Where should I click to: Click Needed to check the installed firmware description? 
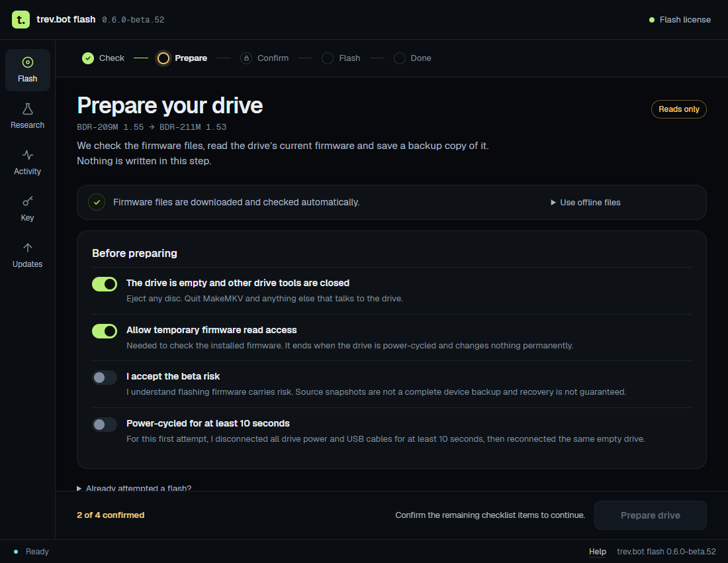(x=349, y=346)
